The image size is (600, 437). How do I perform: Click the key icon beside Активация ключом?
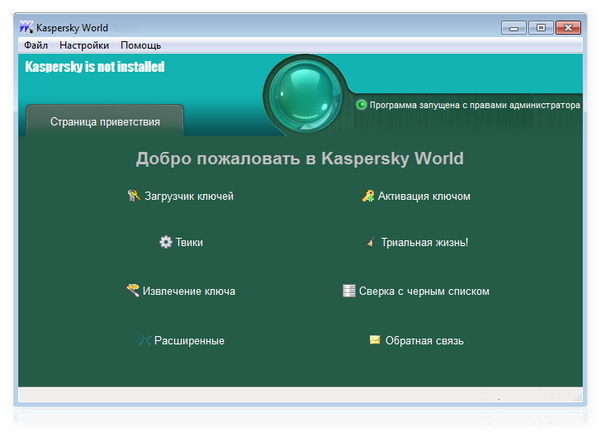(367, 196)
